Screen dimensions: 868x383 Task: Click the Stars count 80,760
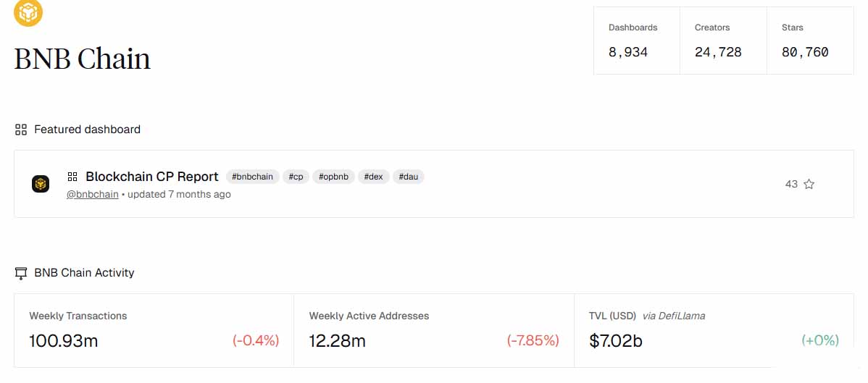(805, 52)
